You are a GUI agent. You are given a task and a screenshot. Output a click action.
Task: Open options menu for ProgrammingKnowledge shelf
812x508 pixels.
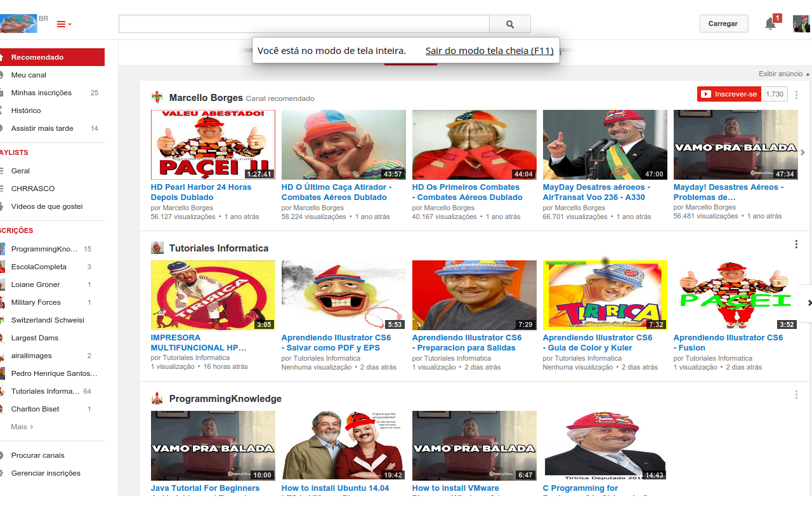click(797, 395)
